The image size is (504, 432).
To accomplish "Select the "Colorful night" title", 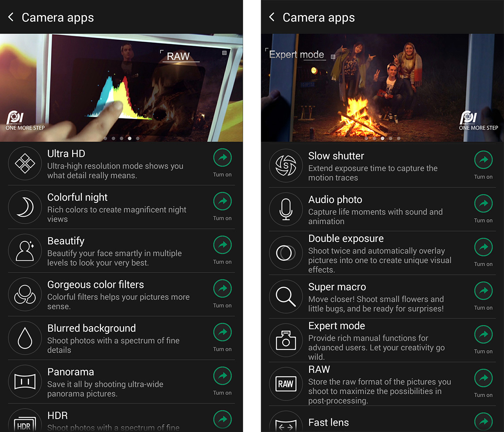I will (x=77, y=197).
